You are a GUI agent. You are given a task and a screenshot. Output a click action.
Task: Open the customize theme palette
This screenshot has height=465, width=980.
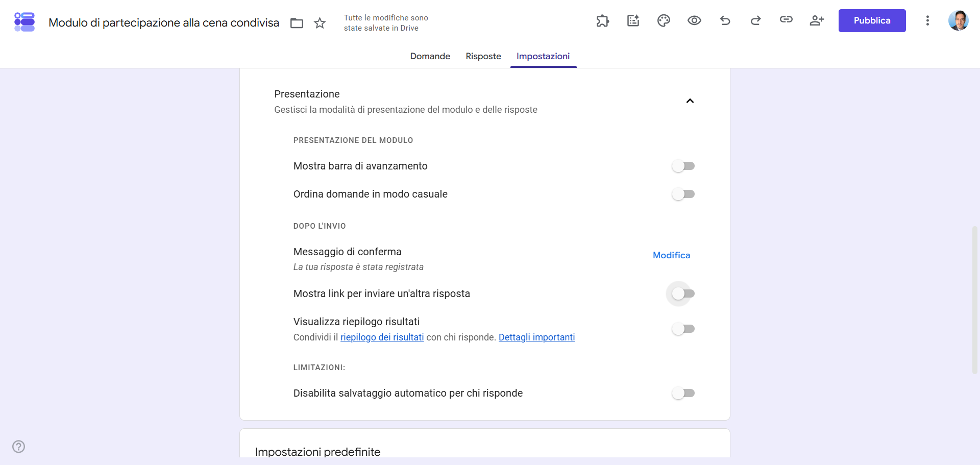pos(664,20)
